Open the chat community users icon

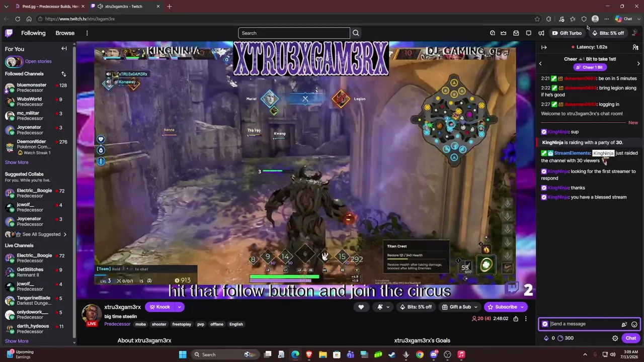point(635,47)
